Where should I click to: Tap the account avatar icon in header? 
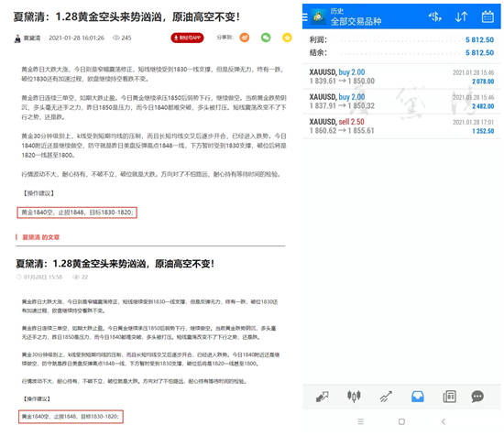318,16
